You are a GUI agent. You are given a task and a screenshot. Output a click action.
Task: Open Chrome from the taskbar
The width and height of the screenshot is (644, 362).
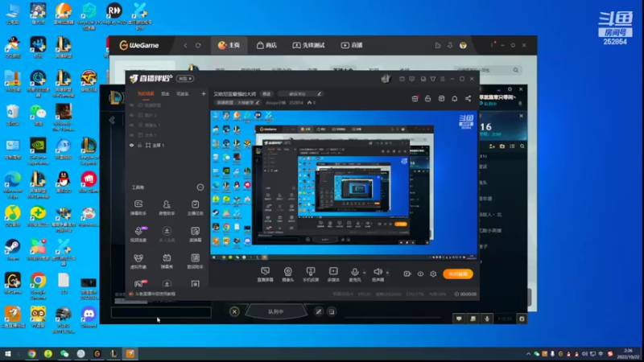point(31,354)
